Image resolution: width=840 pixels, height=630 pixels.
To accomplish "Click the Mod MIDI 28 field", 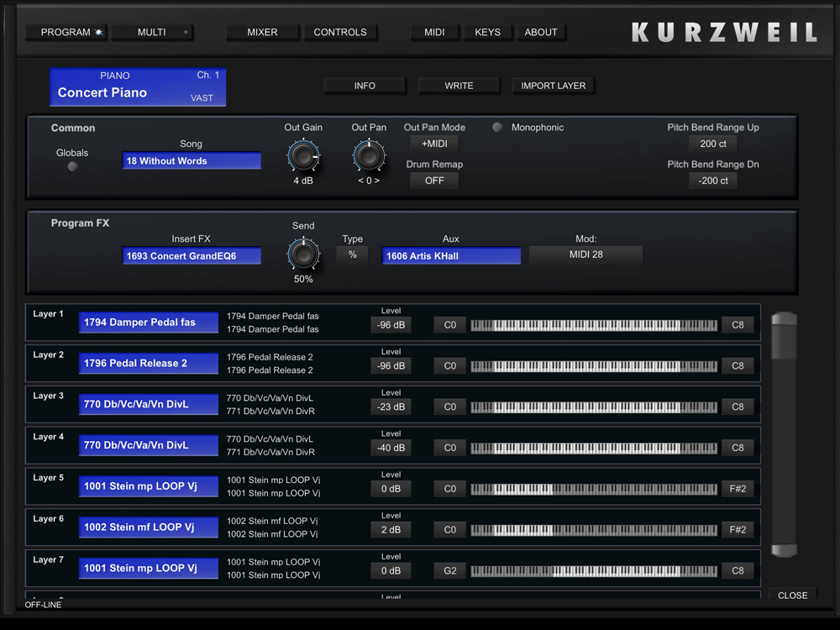I will point(586,255).
